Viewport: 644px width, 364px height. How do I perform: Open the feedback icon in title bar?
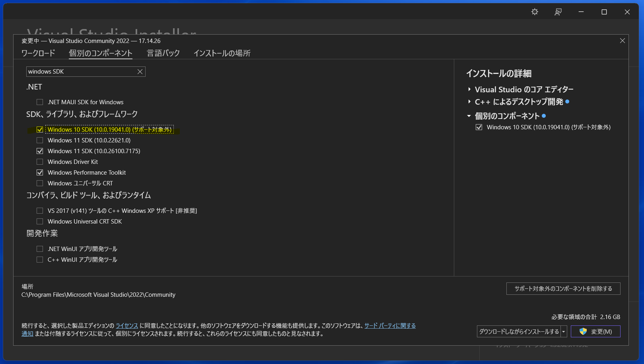point(558,12)
